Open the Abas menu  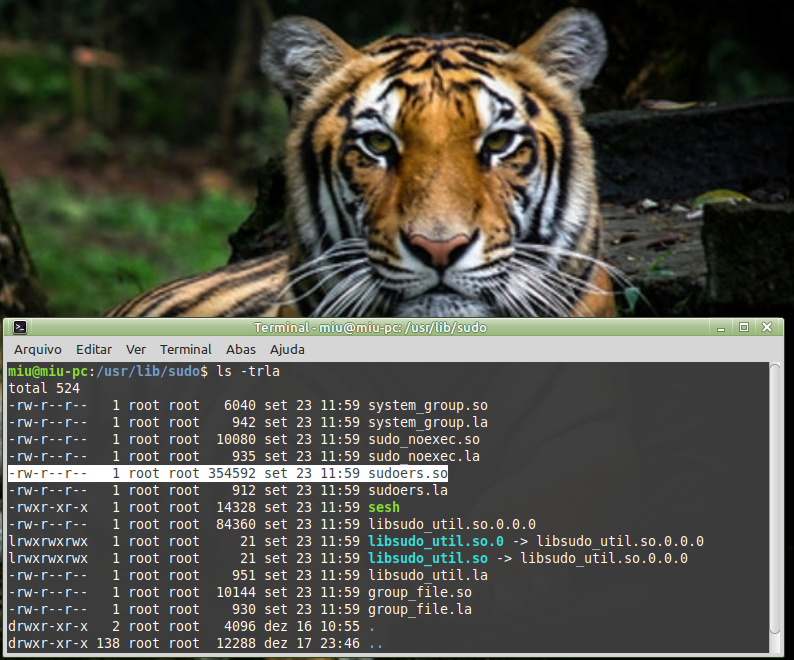241,350
